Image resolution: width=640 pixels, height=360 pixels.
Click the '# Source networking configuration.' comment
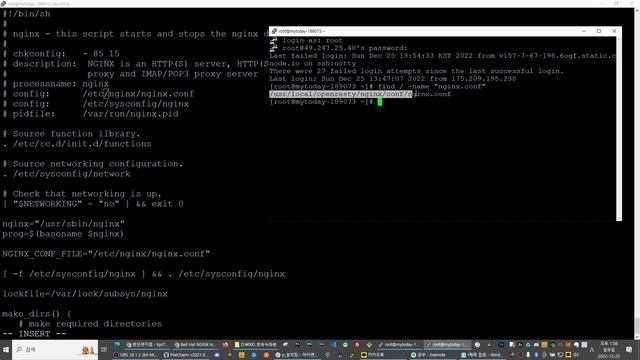click(x=93, y=164)
